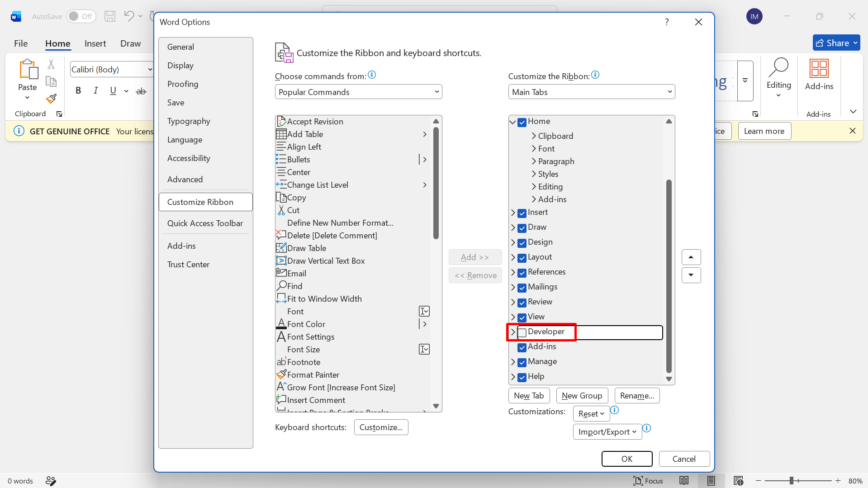Click the user account avatar IM
The image size is (868, 488).
tap(754, 17)
